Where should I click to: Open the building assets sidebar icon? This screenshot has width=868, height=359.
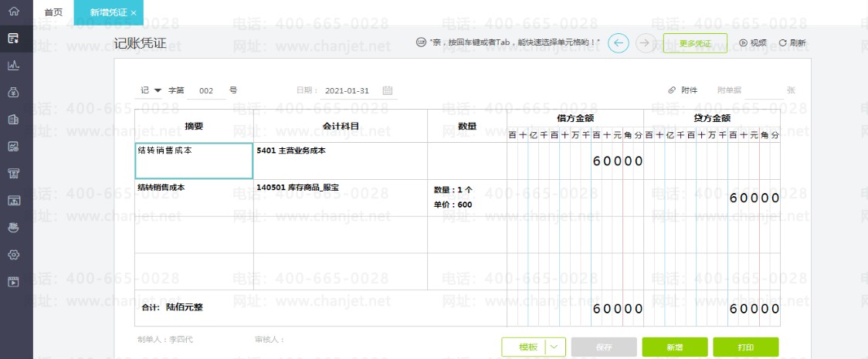tap(14, 120)
